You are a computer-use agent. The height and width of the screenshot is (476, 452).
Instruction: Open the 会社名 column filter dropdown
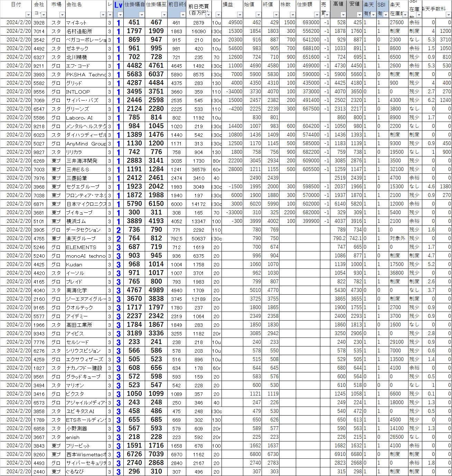click(x=103, y=15)
